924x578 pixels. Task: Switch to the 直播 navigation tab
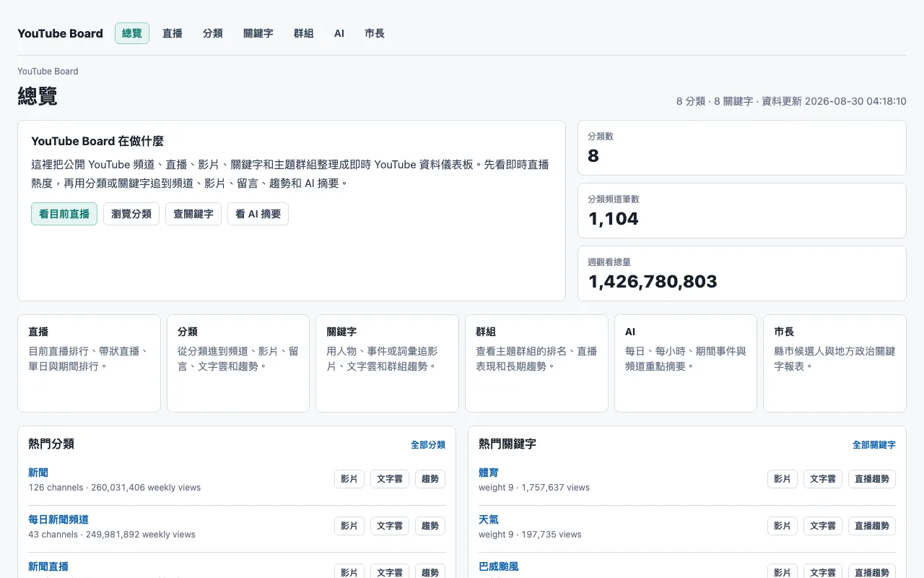(173, 33)
